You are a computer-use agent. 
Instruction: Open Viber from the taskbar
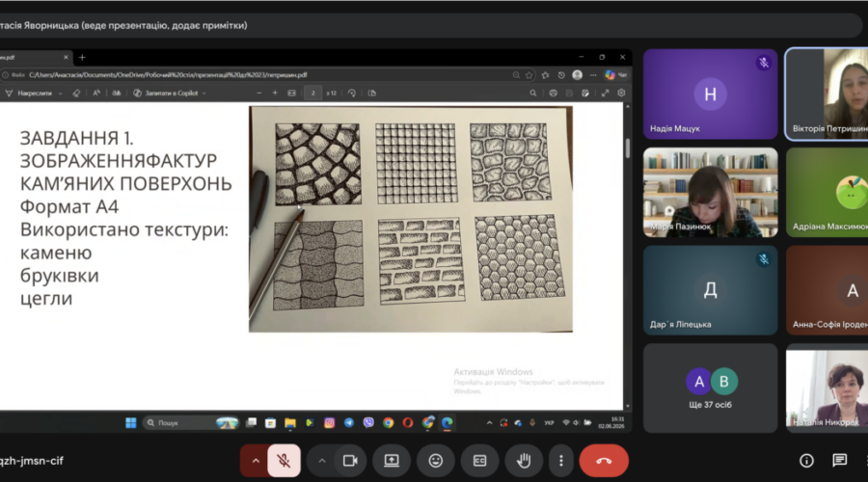click(x=368, y=423)
